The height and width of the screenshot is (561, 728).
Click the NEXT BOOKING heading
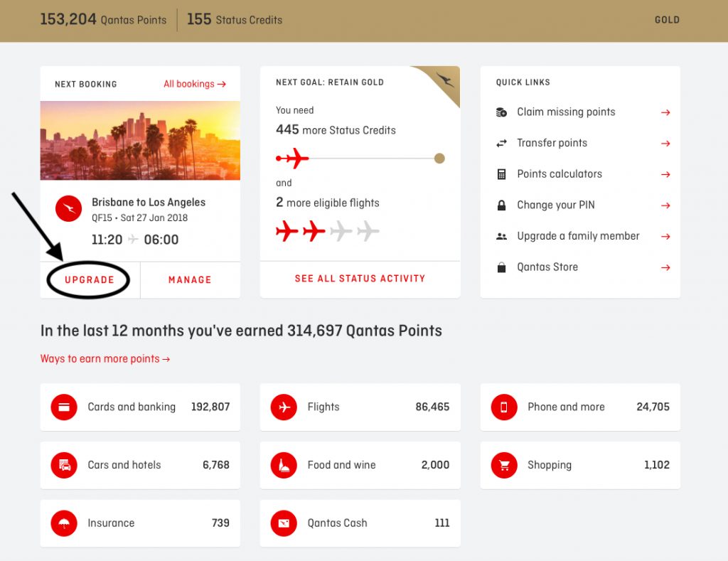pos(86,84)
